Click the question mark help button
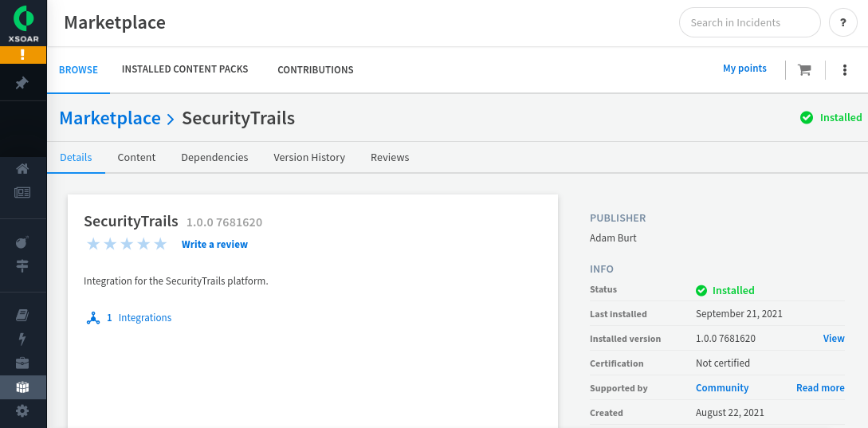Viewport: 868px width, 428px height. click(843, 22)
